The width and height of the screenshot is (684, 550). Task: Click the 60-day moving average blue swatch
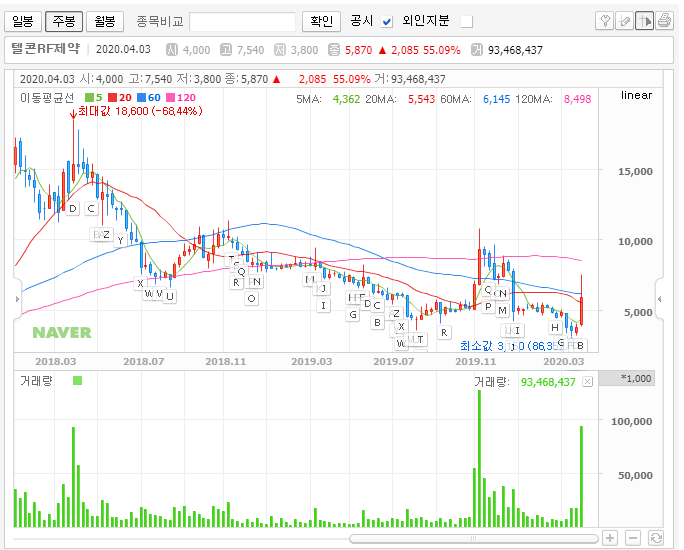141,98
